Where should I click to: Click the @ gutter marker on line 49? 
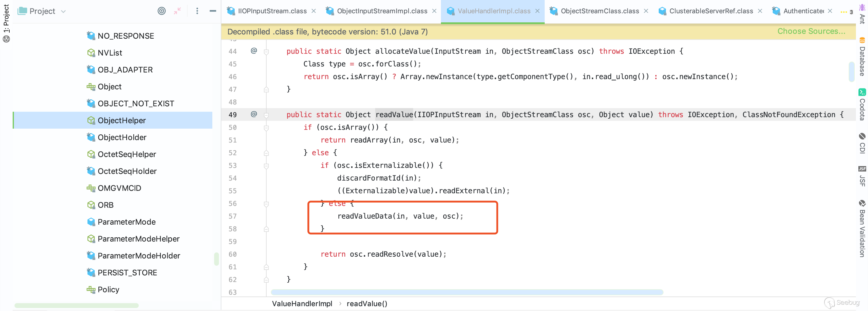[254, 114]
